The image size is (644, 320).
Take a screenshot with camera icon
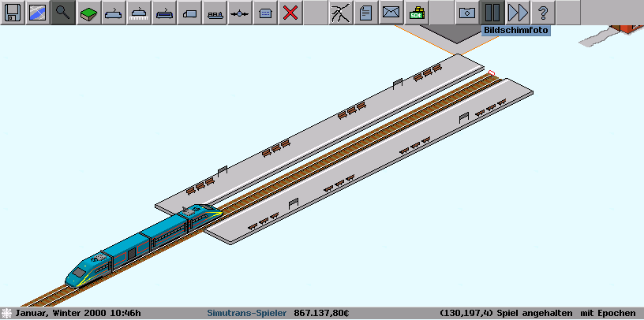467,13
